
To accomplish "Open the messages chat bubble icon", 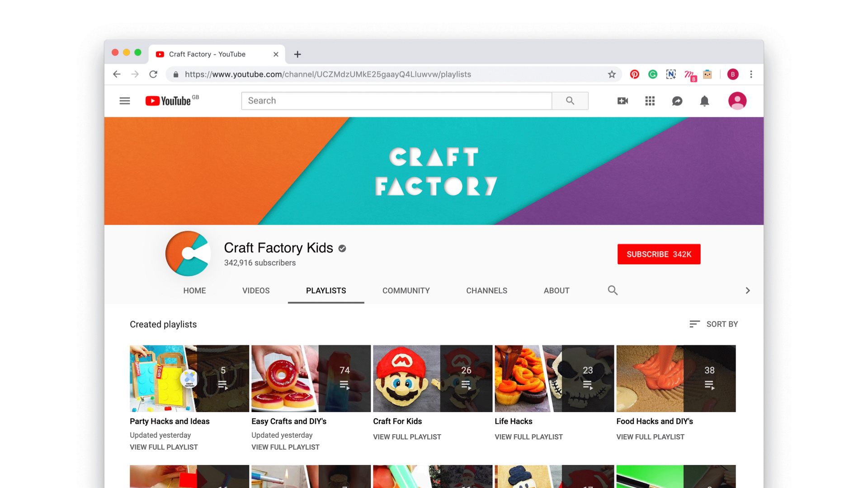I will (677, 101).
